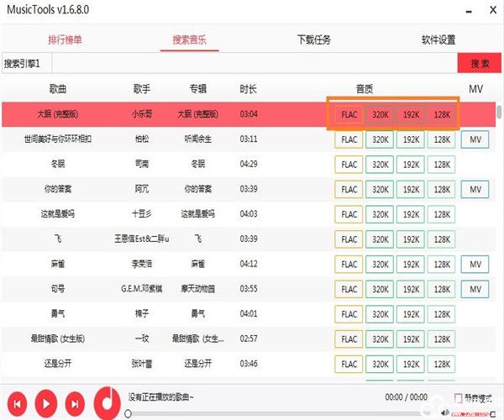This screenshot has height=420, width=504.
Task: Click the results list scrollbar thumb
Action: tap(499, 112)
